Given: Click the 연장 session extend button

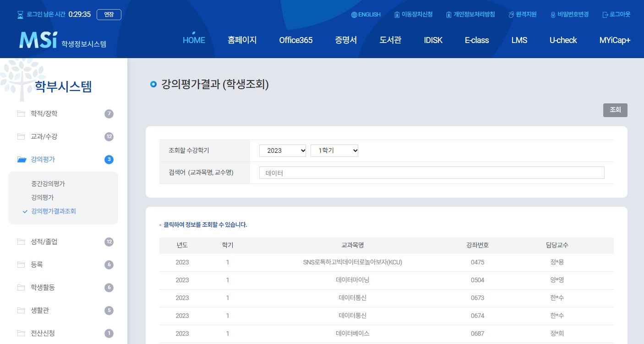Looking at the screenshot, I should pos(109,14).
